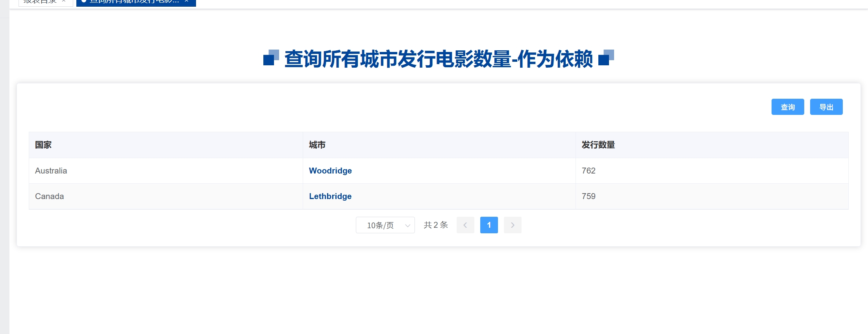Go to the previous page arrow
This screenshot has width=868, height=334.
[465, 225]
